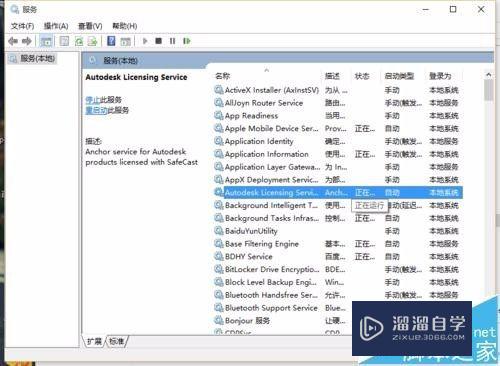Sort by the 登录为 column header

coord(440,76)
